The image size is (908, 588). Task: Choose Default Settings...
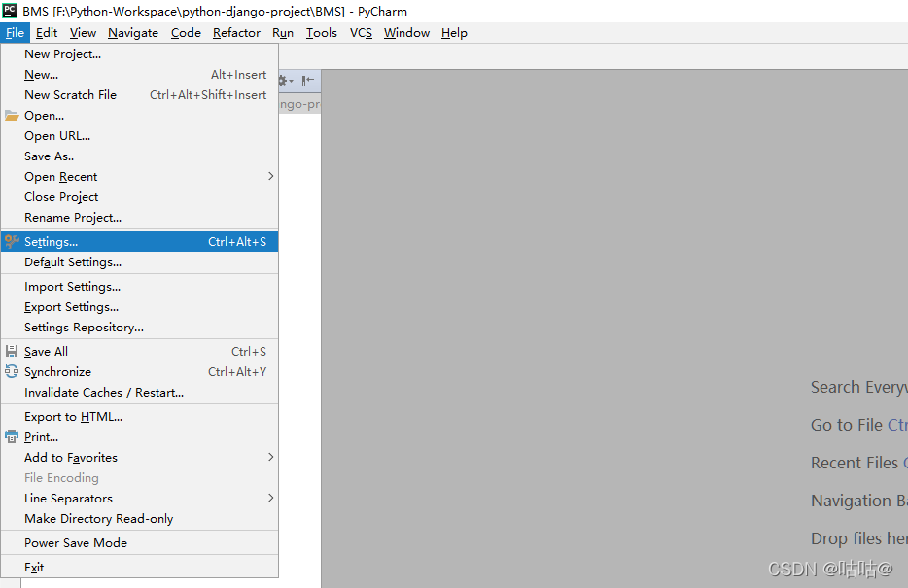coord(140,262)
